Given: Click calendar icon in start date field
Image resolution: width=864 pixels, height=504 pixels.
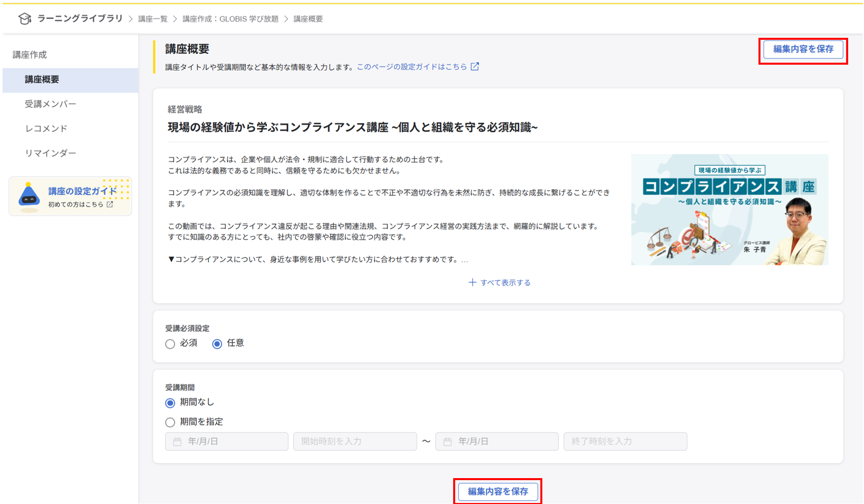Looking at the screenshot, I should coord(177,442).
